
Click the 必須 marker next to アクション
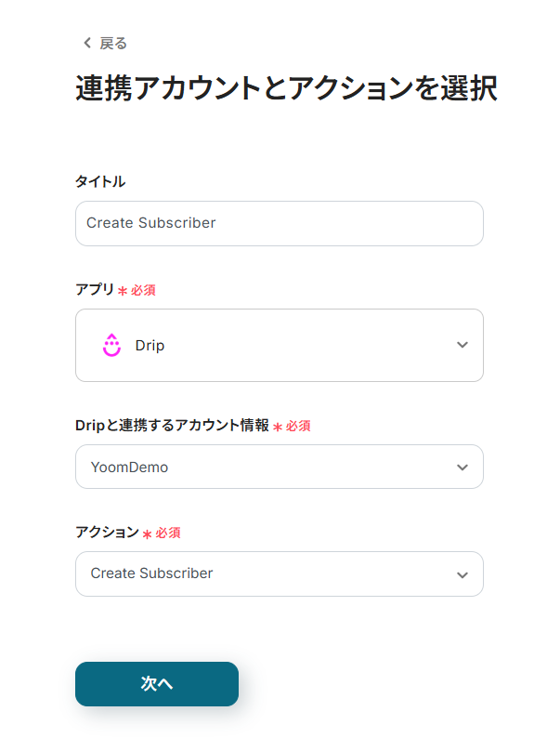168,533
